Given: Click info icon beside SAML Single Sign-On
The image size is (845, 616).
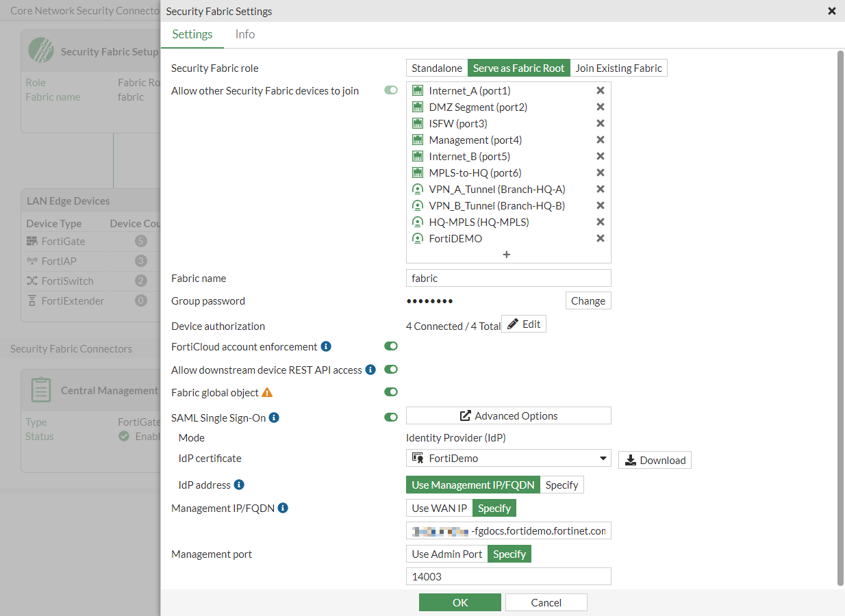Looking at the screenshot, I should point(274,418).
